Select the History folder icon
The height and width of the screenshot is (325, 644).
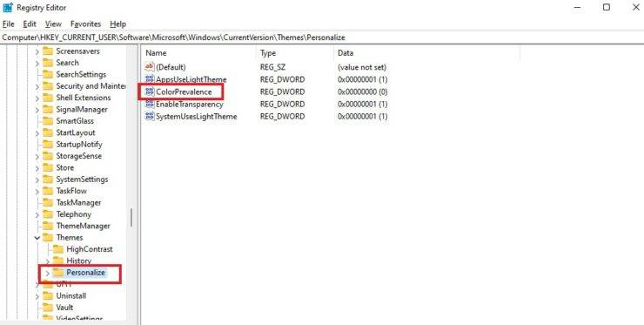(x=58, y=261)
